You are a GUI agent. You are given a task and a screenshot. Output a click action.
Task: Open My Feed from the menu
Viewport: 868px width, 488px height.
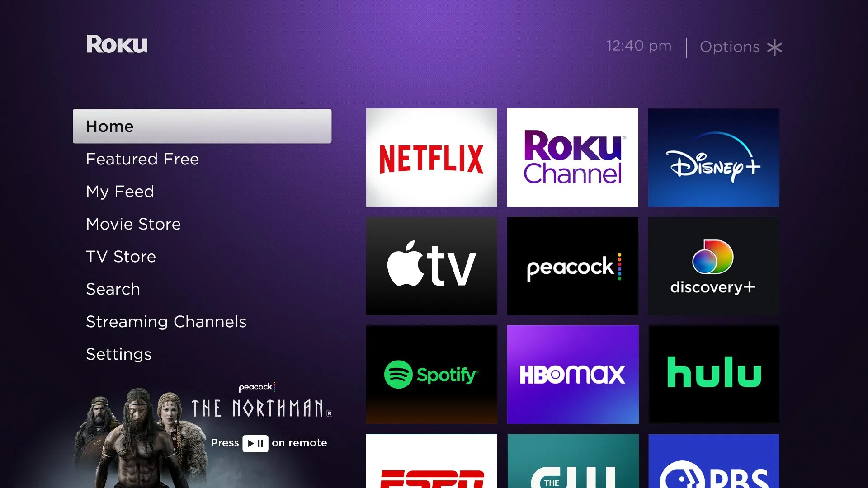pyautogui.click(x=120, y=192)
